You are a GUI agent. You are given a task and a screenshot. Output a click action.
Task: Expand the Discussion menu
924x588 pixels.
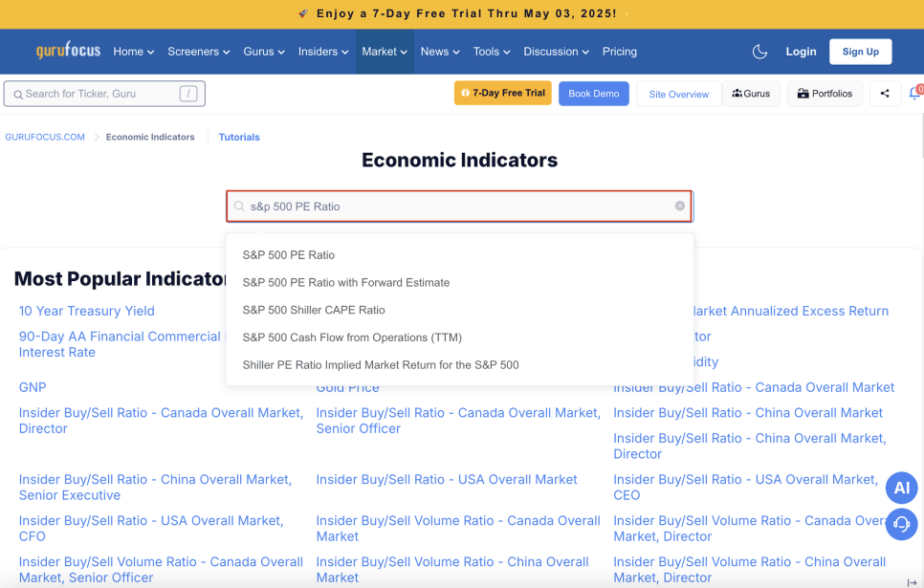coord(557,52)
